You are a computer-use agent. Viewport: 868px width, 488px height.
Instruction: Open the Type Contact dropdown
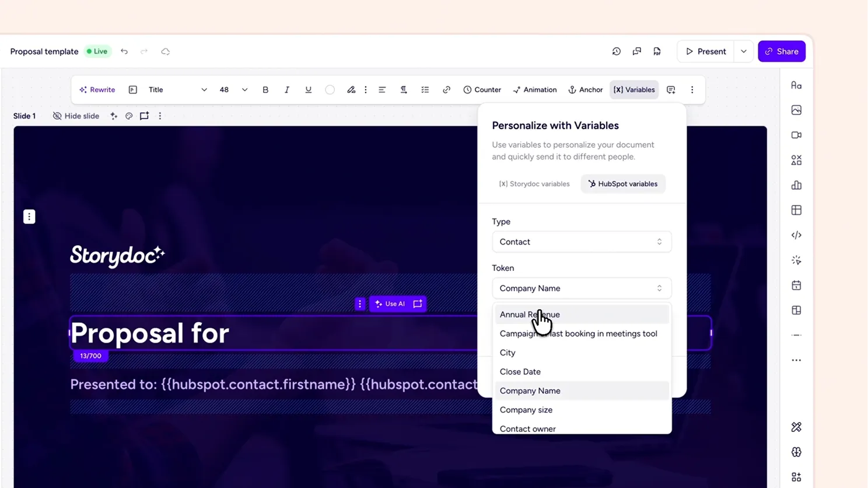[x=582, y=242]
